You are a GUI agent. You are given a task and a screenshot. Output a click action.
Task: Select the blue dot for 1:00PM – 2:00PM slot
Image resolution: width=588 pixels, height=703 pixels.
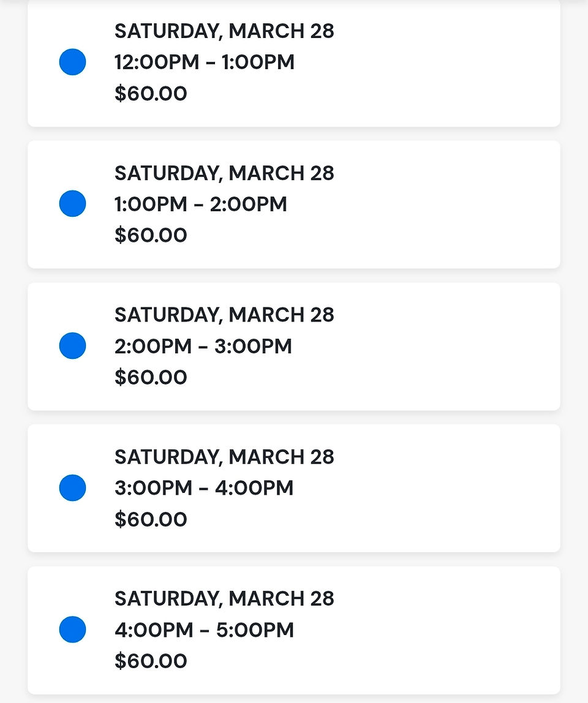[73, 203]
